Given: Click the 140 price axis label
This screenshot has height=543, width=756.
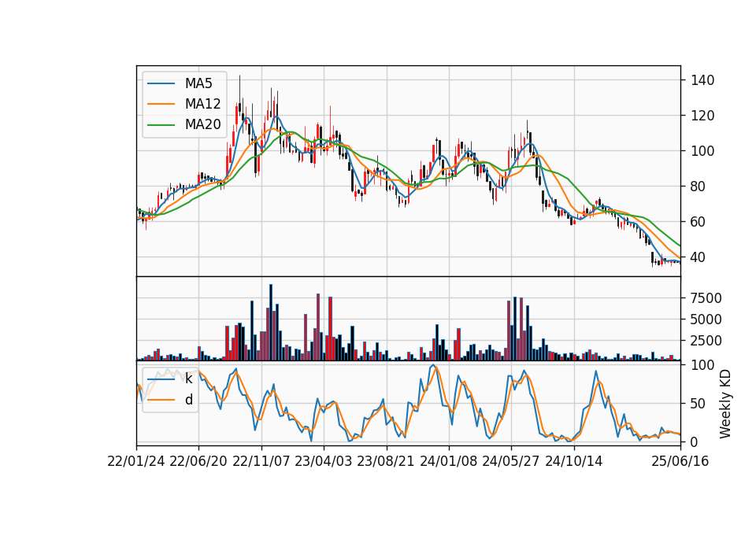Looking at the screenshot, I should coord(702,80).
